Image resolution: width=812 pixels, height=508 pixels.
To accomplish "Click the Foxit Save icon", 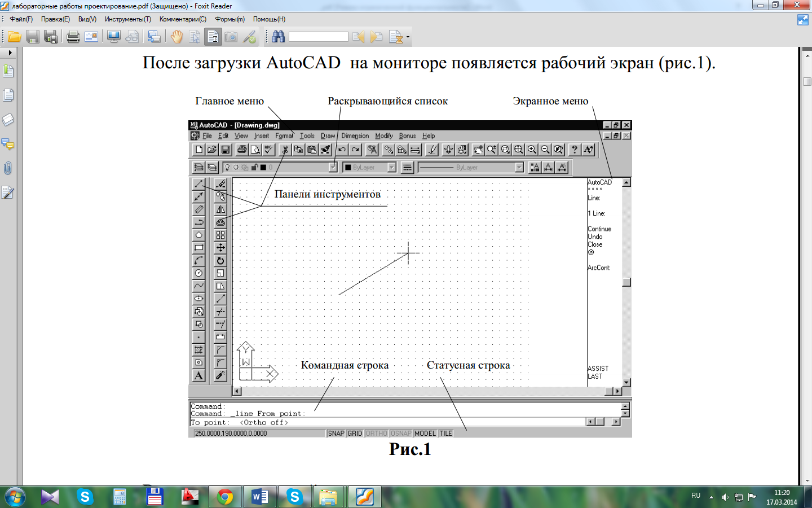I will (x=32, y=37).
